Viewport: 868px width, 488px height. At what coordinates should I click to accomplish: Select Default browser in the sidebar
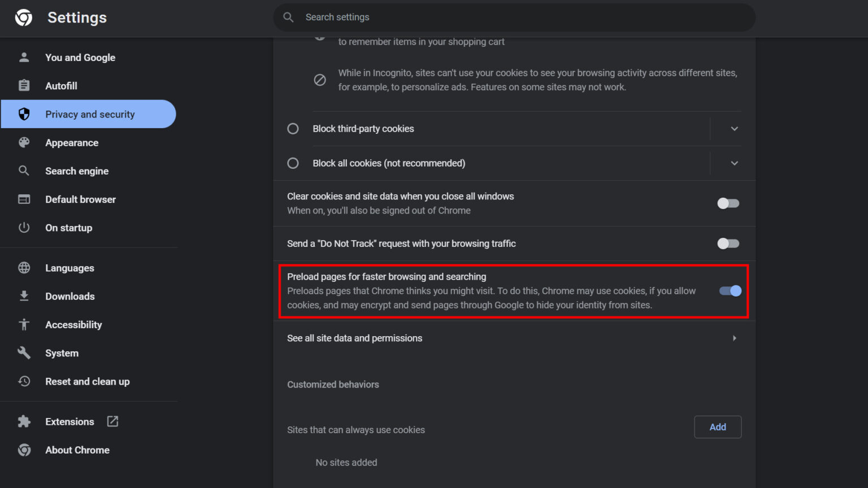click(x=80, y=199)
